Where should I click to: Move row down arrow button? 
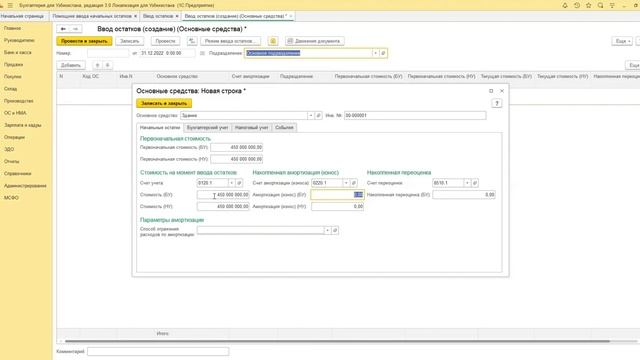coord(107,65)
